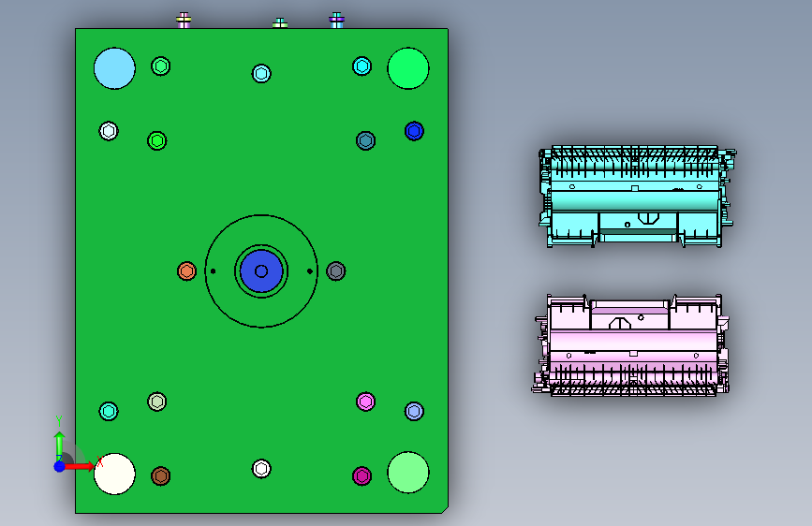
Task: Click the gray hex bolt beside locating ring
Action: click(335, 270)
